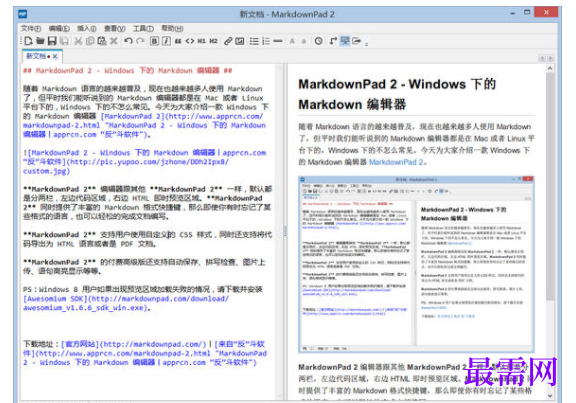The image size is (576, 403).
Task: Apply bold formatting with the B icon
Action: pyautogui.click(x=154, y=41)
